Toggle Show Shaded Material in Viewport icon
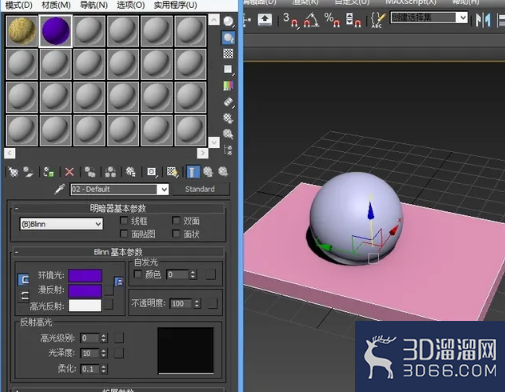The height and width of the screenshot is (392, 505). tap(172, 172)
